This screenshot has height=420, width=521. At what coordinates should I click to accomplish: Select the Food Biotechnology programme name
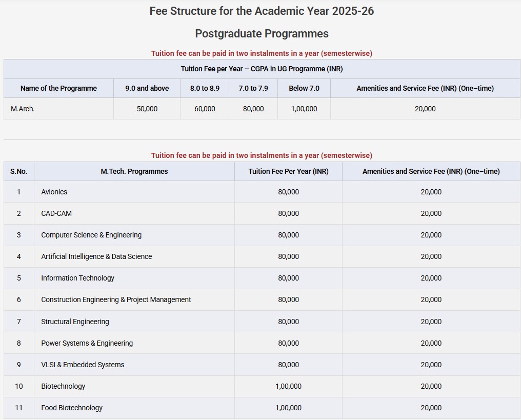click(72, 408)
